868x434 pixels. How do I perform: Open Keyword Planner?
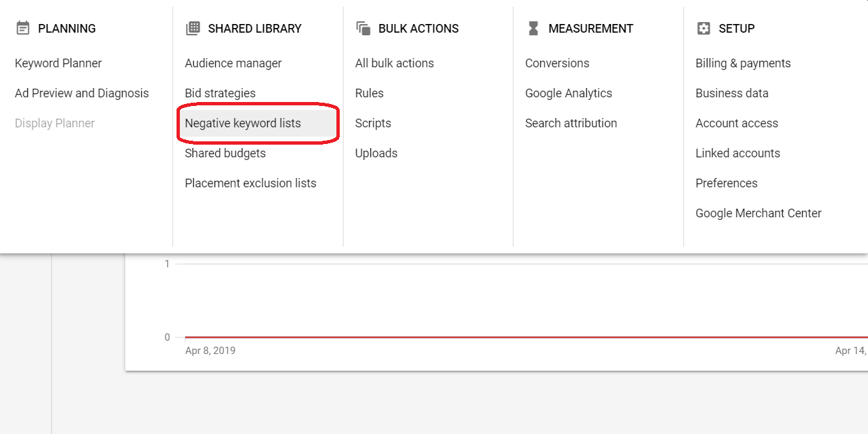pos(59,63)
